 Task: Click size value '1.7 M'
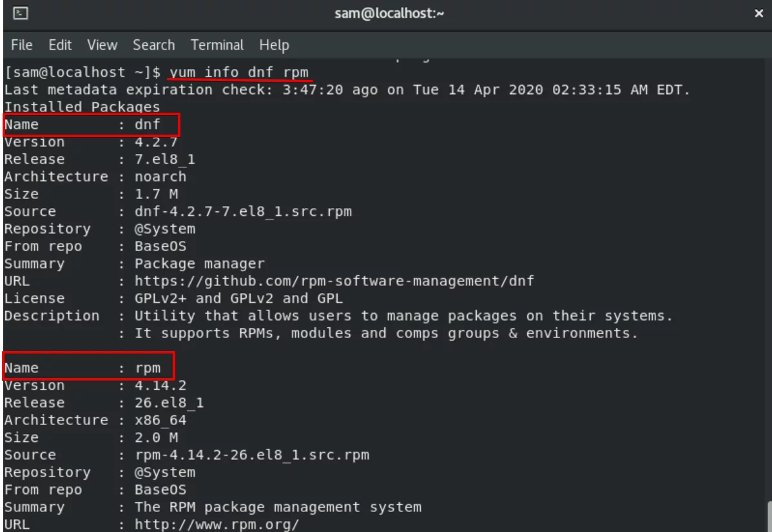[x=156, y=195]
